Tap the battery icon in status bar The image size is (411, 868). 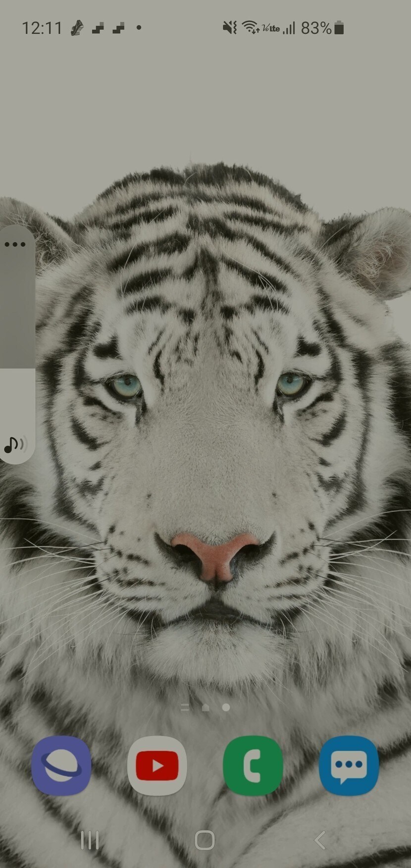[339, 28]
